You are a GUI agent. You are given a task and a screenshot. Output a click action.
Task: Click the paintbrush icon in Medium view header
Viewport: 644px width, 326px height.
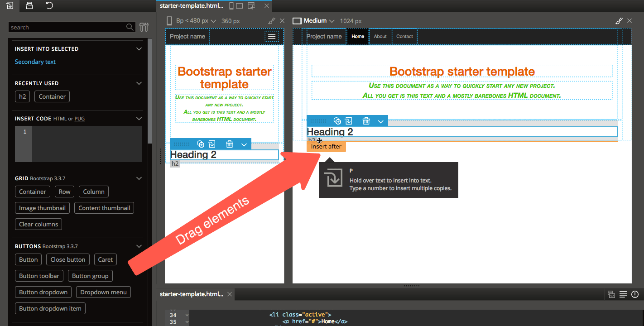click(x=619, y=21)
